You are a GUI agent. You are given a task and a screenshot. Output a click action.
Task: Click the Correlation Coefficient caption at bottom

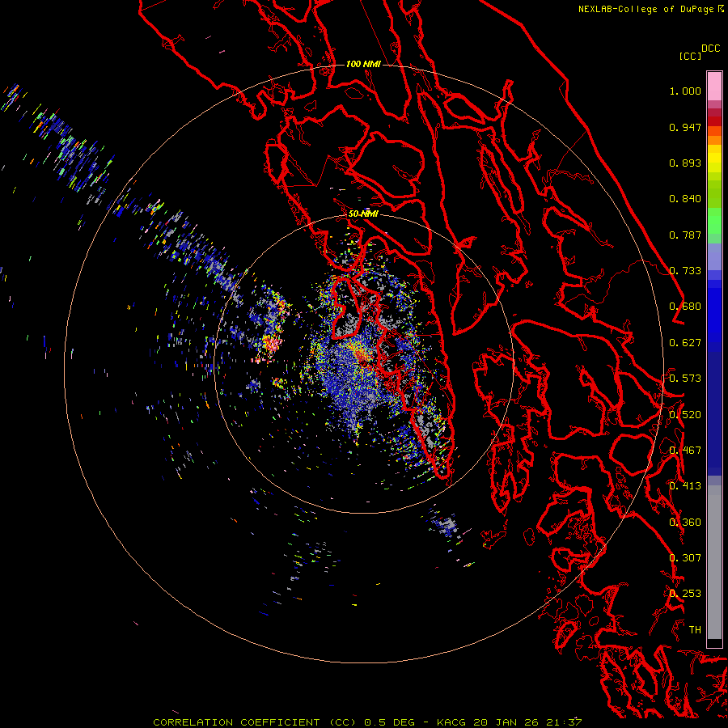click(366, 722)
